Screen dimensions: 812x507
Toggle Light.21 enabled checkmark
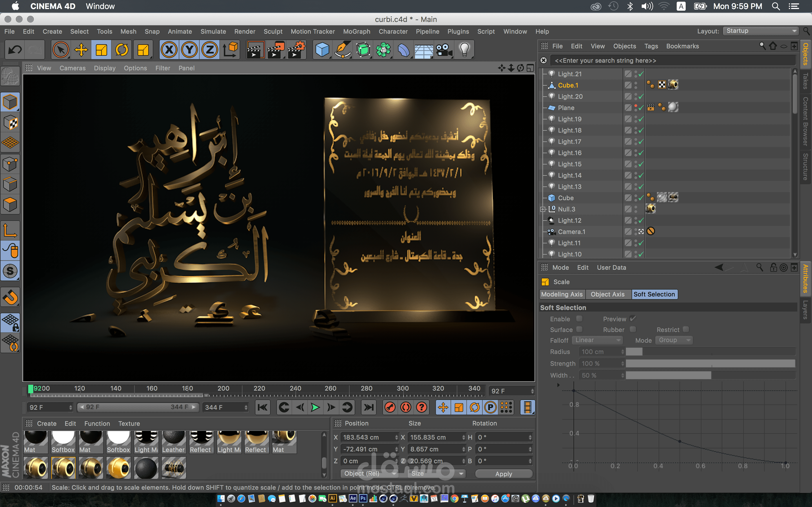(x=641, y=74)
